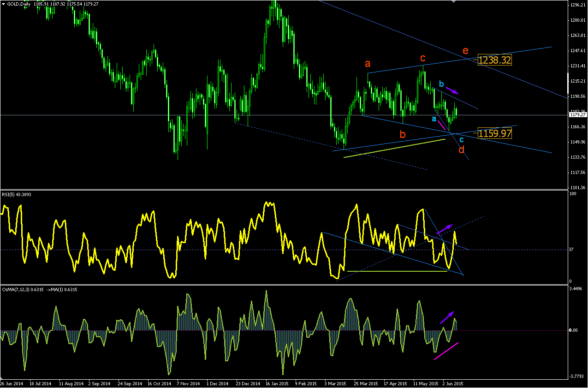Click the 24 Sep 2014 date label

tap(129, 384)
